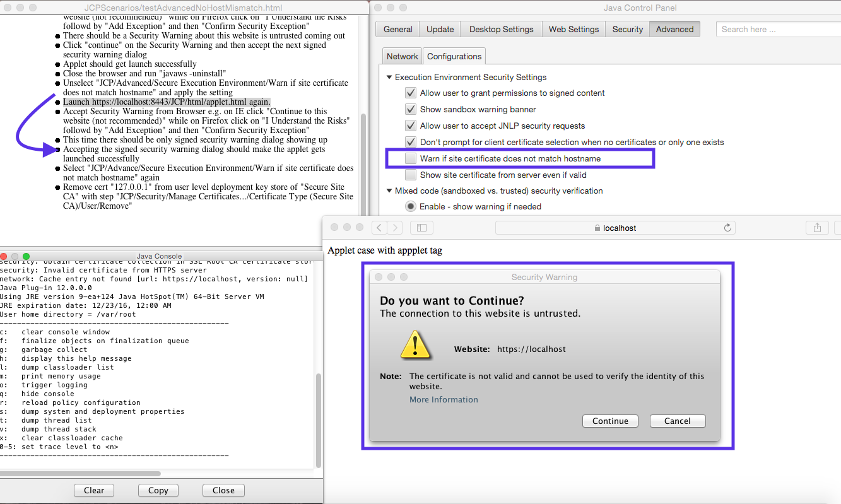This screenshot has height=504, width=841.
Task: Click the Safari share icon
Action: point(817,228)
